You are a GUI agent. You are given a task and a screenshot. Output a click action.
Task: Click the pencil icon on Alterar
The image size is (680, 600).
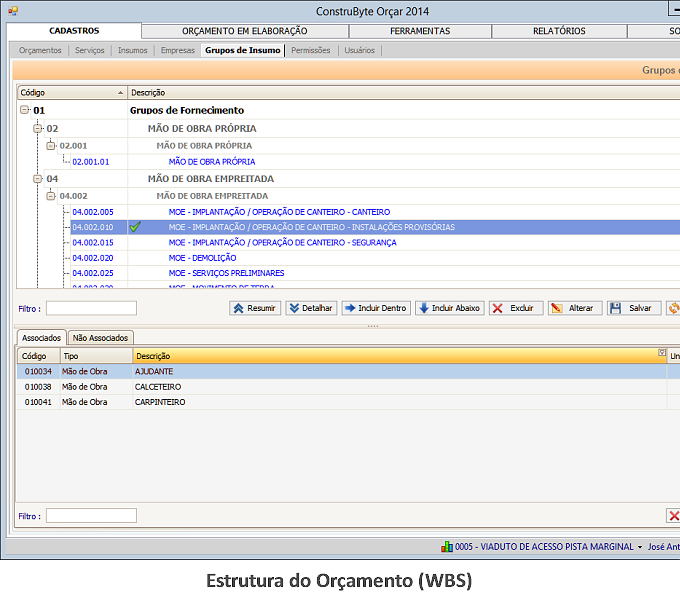[x=556, y=308]
